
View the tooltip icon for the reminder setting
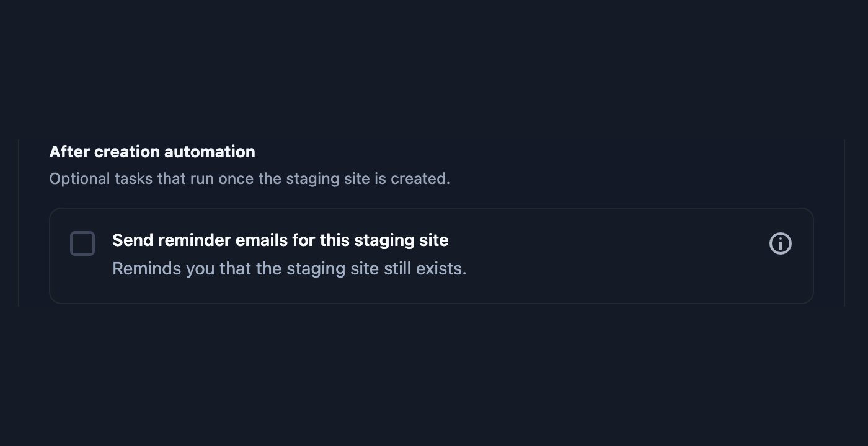pos(781,243)
